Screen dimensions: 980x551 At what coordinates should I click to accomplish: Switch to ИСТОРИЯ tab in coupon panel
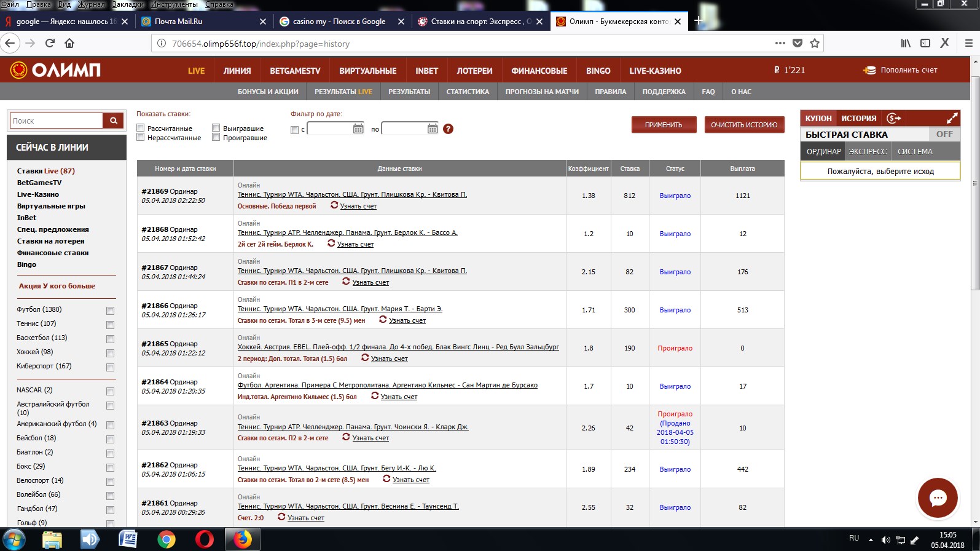coord(859,118)
